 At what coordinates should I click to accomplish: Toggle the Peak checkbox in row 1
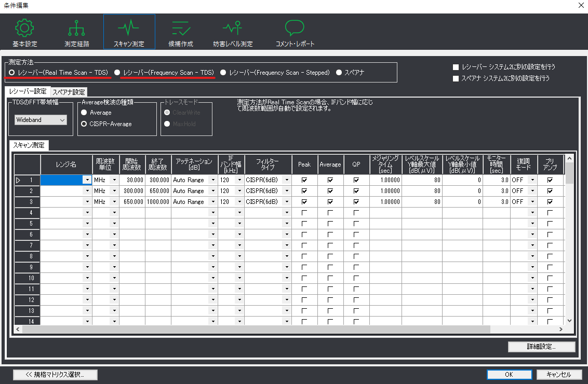[x=304, y=180]
